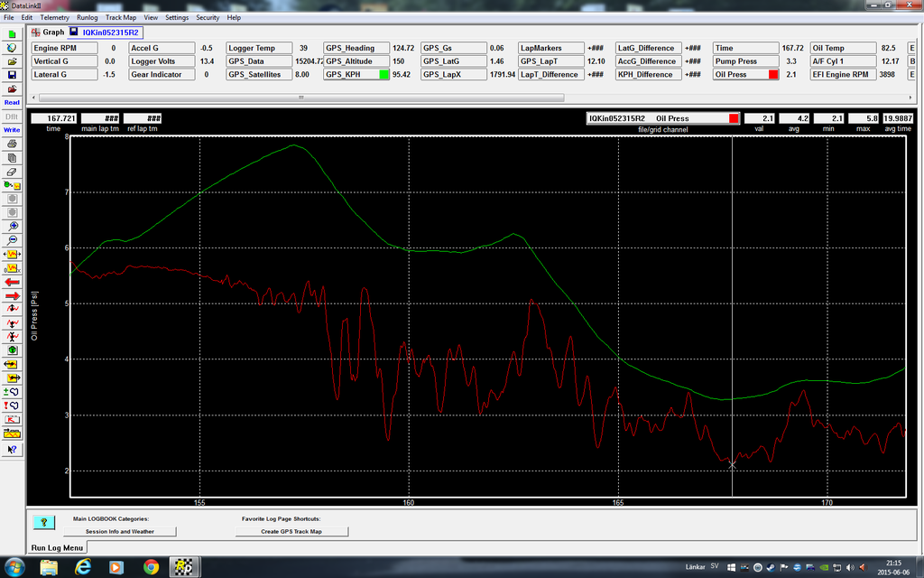Click the red right arrow icon
The height and width of the screenshot is (578, 924).
click(13, 295)
